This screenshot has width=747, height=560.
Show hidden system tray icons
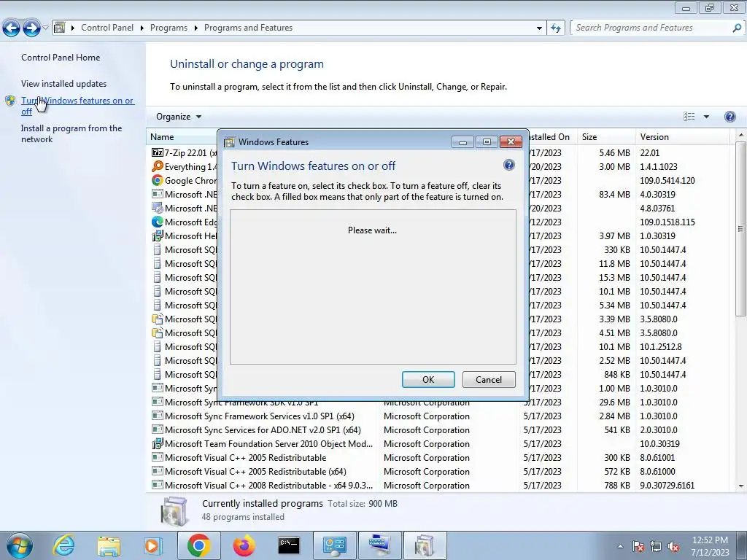pos(620,546)
